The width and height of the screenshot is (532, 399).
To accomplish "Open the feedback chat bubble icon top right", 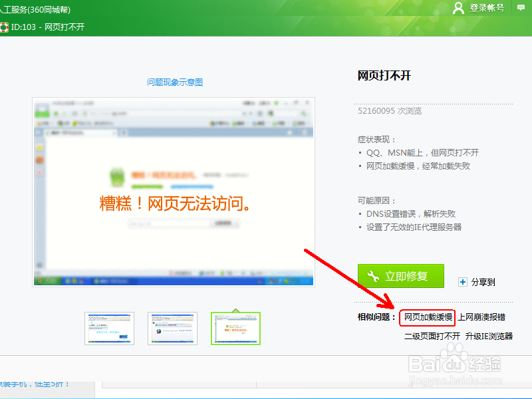I will 520,9.
